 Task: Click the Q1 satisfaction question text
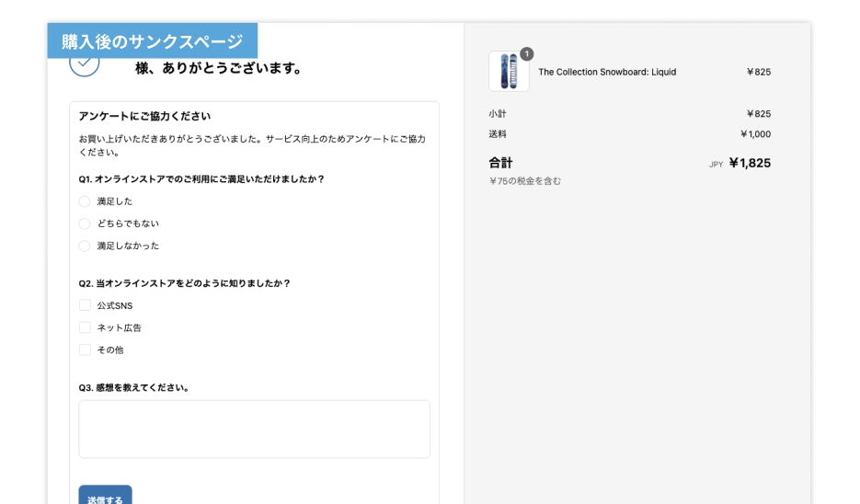pos(201,179)
